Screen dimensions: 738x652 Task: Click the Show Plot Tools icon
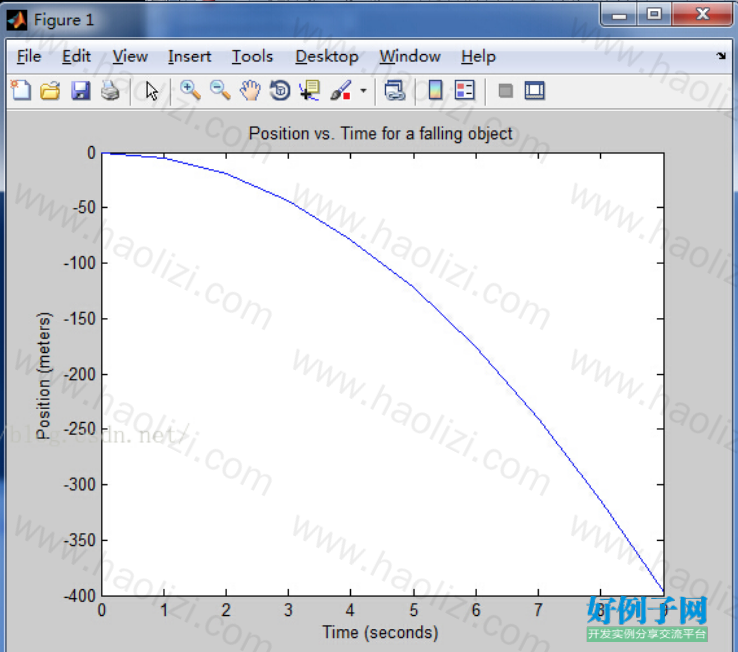tap(535, 90)
